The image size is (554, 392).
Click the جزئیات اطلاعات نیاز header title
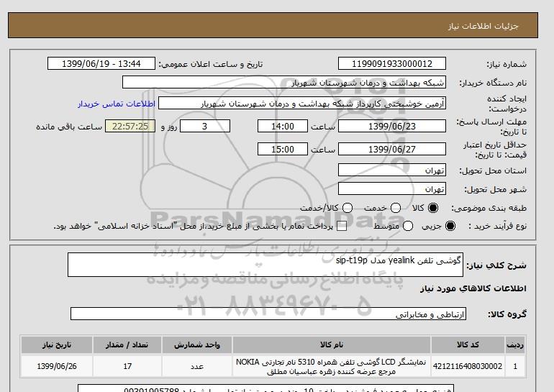coord(483,26)
